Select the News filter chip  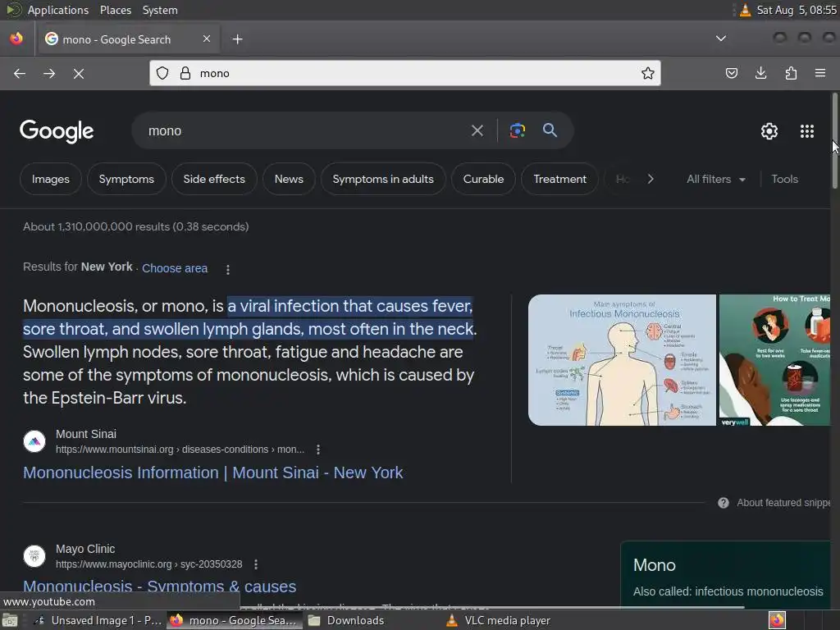[x=289, y=179]
